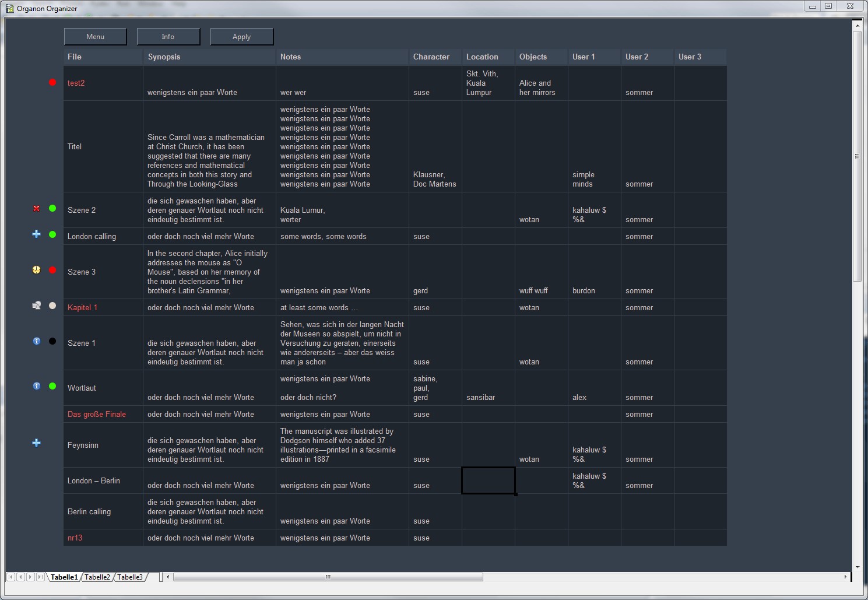Click the 'simple minds' User 1 cell
868x600 pixels.
pyautogui.click(x=595, y=146)
